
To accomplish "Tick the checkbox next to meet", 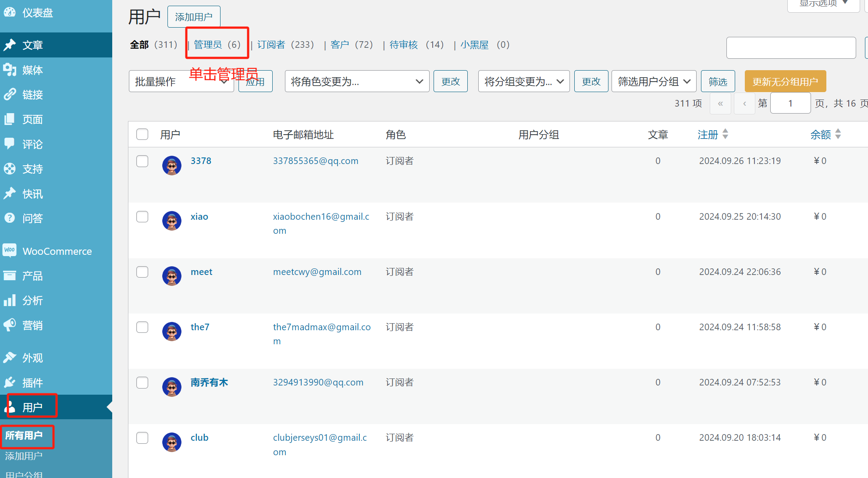I will [142, 272].
